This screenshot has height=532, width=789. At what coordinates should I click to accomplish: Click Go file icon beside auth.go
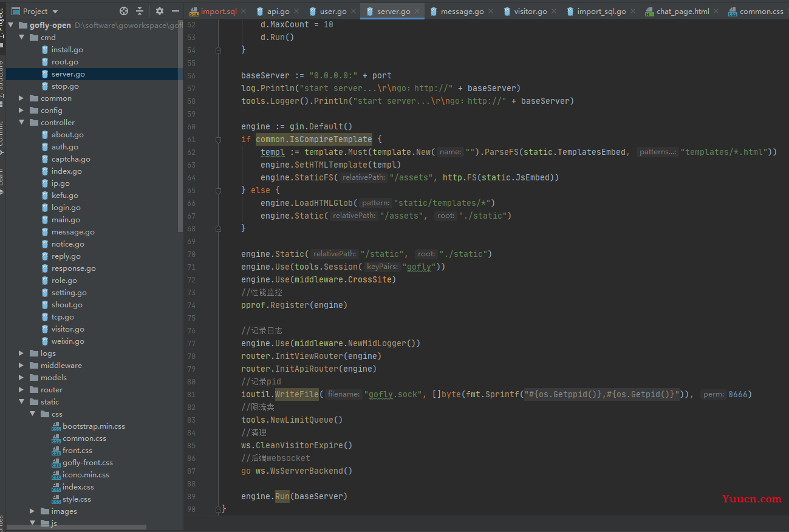click(45, 147)
